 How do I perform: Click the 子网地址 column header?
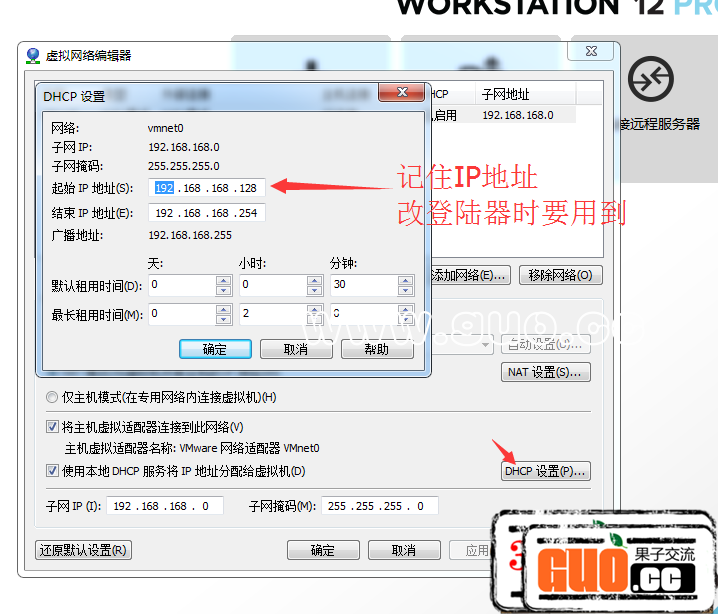[526, 94]
